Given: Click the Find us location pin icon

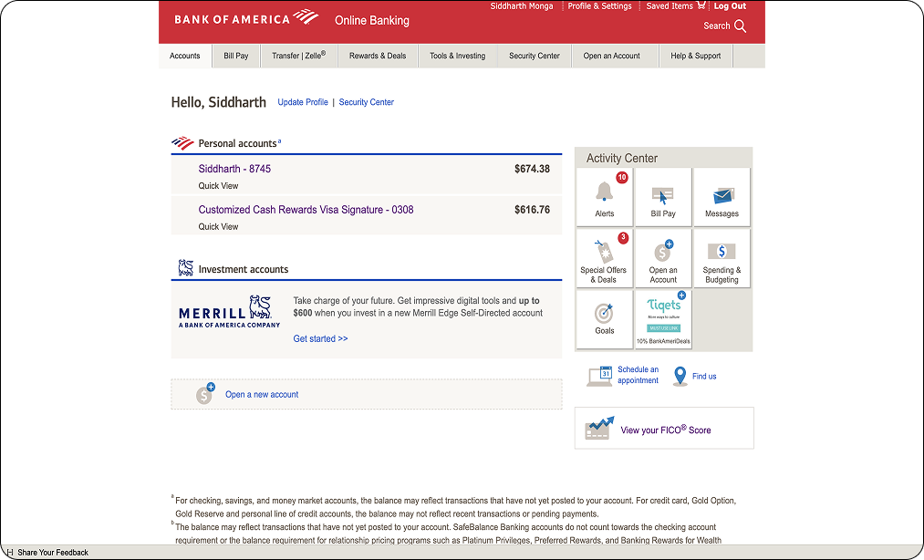Looking at the screenshot, I should pos(680,376).
